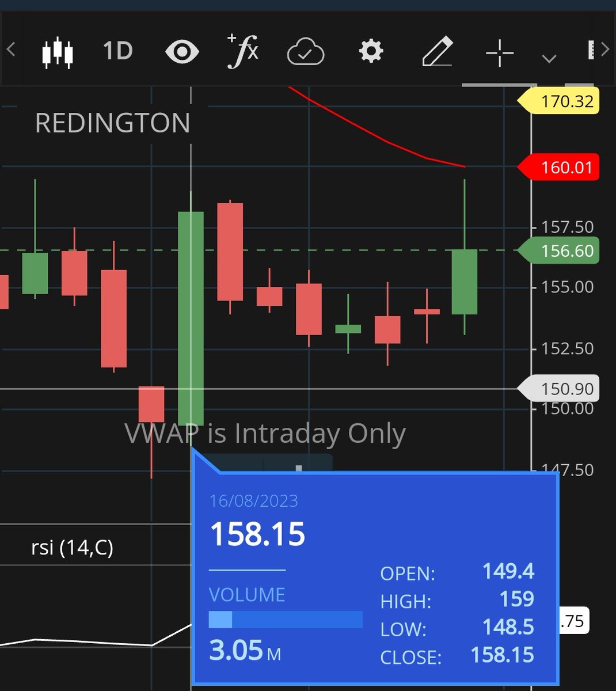Click the VWAP is Intraday Only message
Screen dimensions: 616x691
[x=265, y=433]
